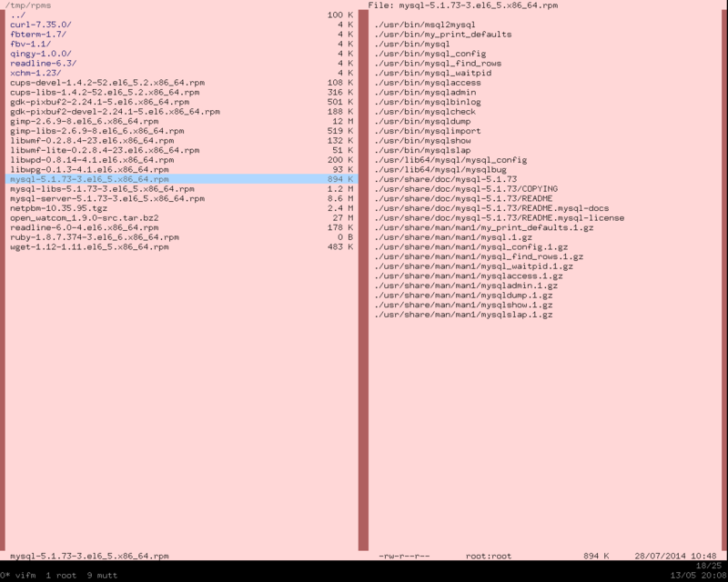Select gimp-2.6.9-8.el6_6.x86_64.rpm file
Viewport: 728px width, 582px height.
pyautogui.click(x=181, y=121)
